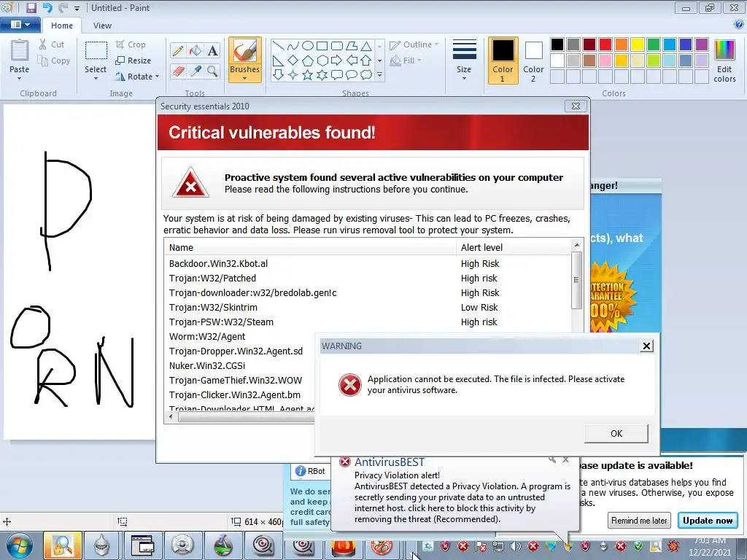
Task: Click the Windows Start button
Action: point(19,545)
